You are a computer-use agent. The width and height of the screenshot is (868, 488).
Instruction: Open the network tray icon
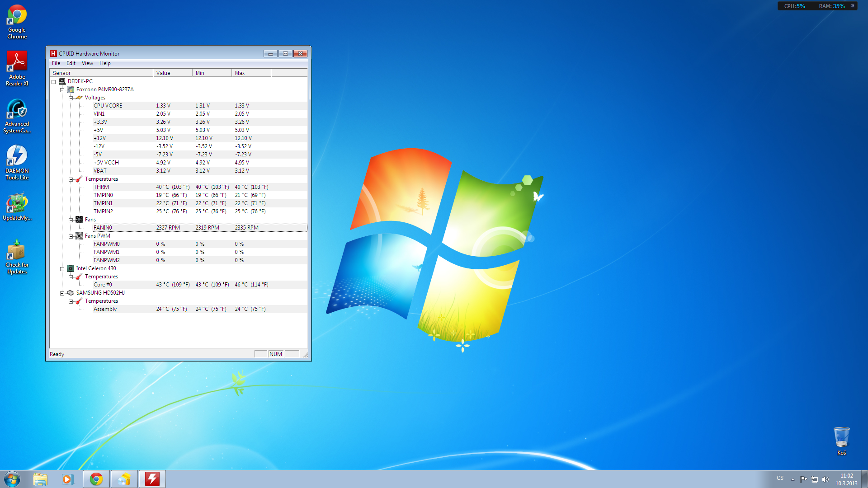point(815,479)
